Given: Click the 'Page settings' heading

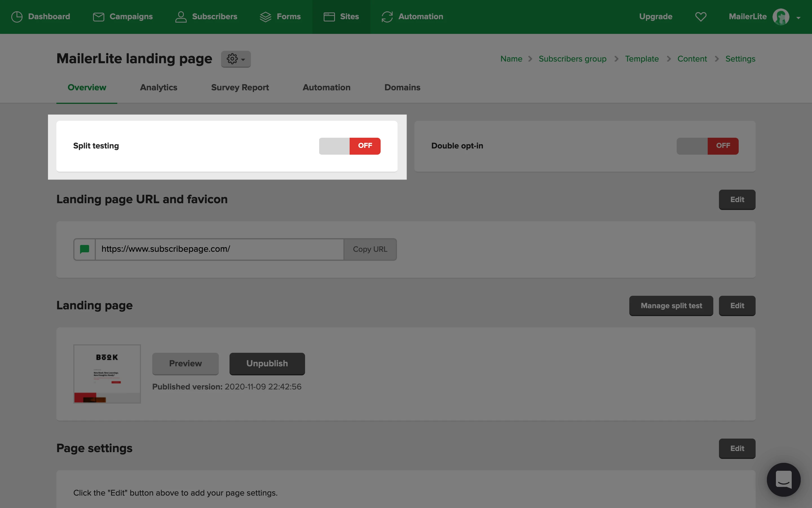Looking at the screenshot, I should 94,448.
